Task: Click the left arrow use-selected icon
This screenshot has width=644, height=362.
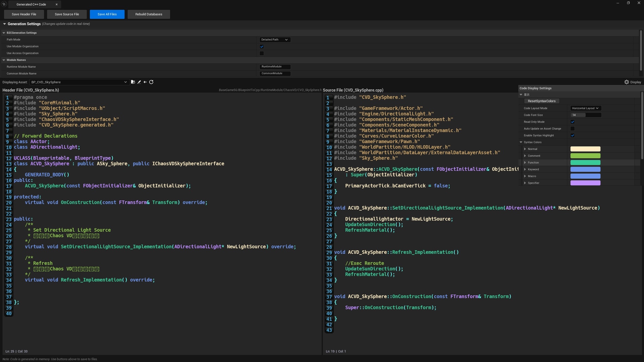Action: (145, 82)
